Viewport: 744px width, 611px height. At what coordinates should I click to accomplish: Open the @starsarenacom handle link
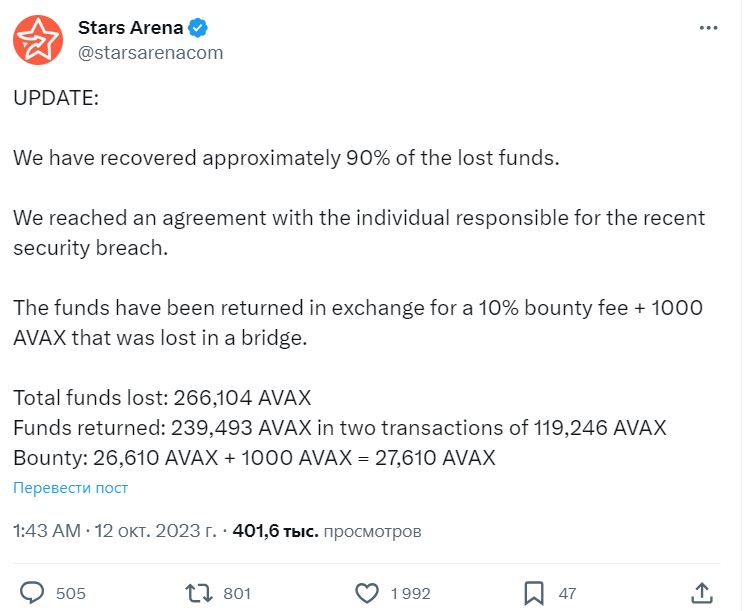tap(150, 53)
